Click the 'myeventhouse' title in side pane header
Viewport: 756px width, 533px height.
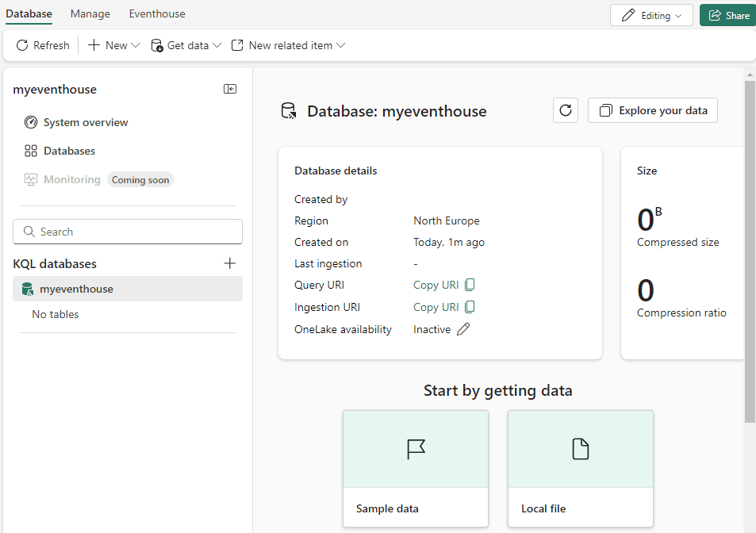click(x=55, y=89)
